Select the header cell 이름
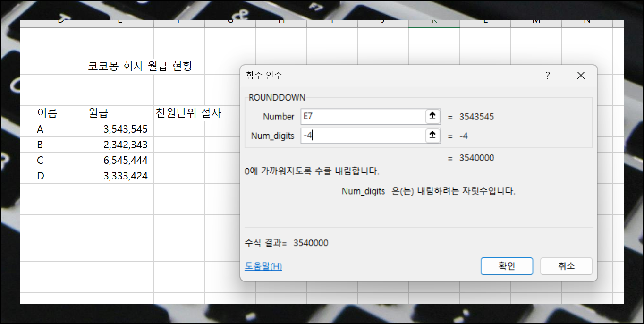 (x=60, y=113)
